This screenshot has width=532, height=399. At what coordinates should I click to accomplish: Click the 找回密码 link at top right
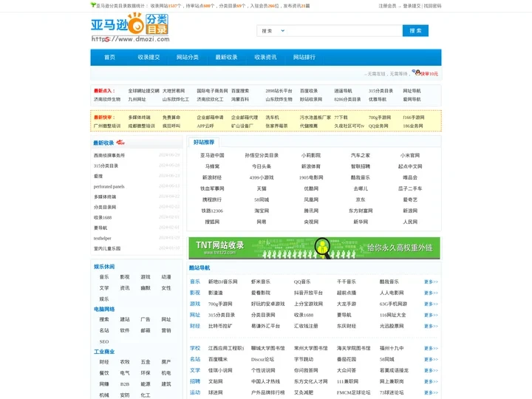click(432, 6)
